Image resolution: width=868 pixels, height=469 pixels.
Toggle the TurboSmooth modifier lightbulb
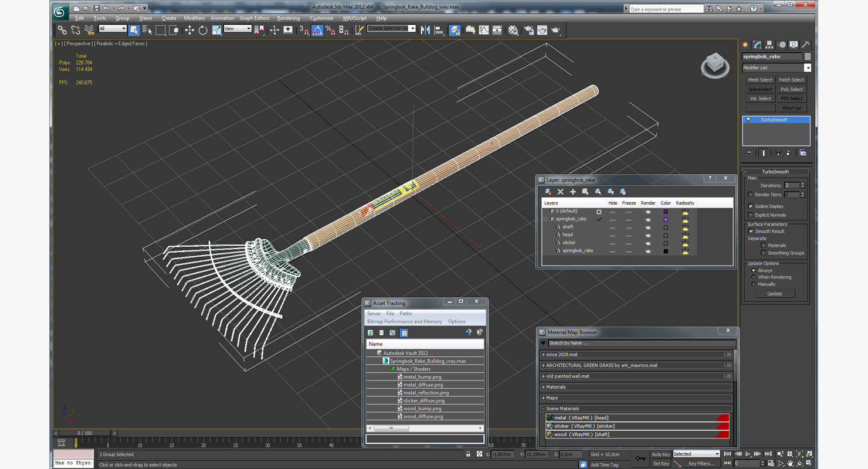[748, 120]
